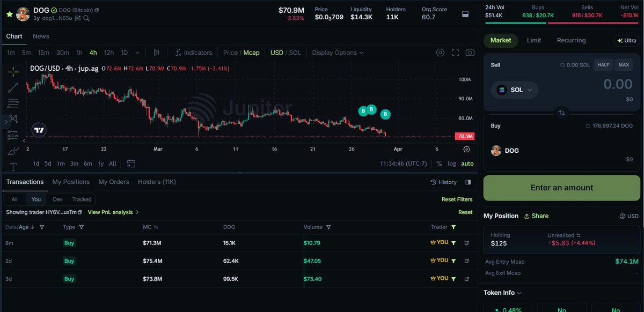
Task: Set chart currency to USD
Action: click(277, 53)
